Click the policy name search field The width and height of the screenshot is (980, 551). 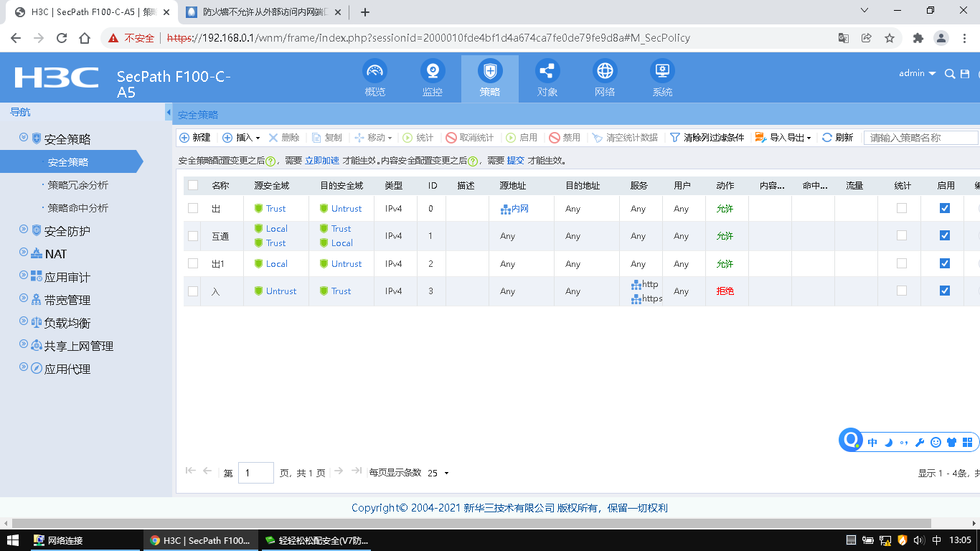point(920,138)
